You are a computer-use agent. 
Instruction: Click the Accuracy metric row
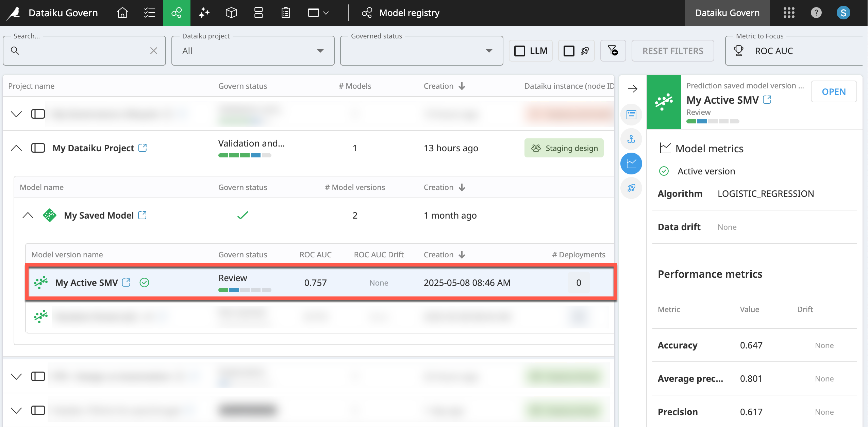pos(754,345)
